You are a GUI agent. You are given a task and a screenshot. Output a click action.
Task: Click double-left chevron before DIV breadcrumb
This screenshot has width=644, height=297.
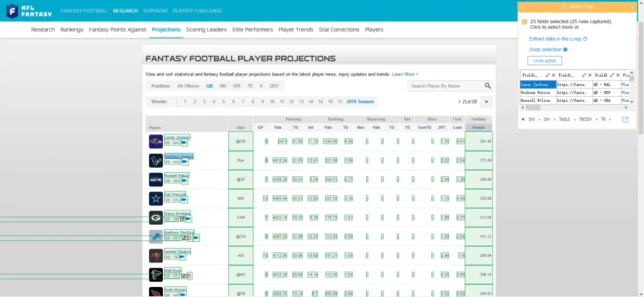(523, 119)
